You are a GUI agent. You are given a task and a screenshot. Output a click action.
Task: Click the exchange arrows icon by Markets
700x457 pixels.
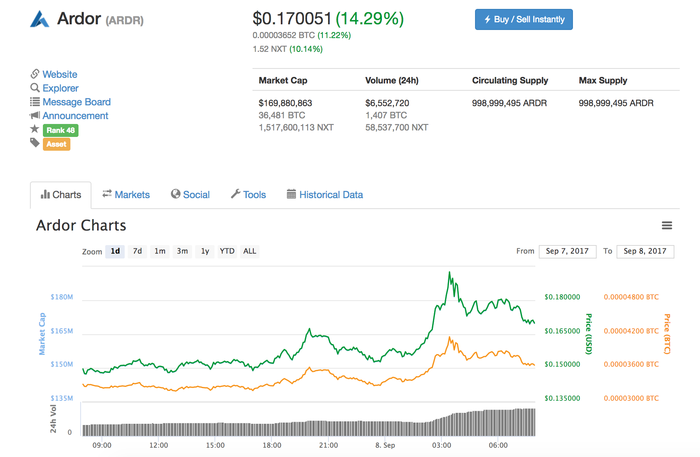(107, 194)
